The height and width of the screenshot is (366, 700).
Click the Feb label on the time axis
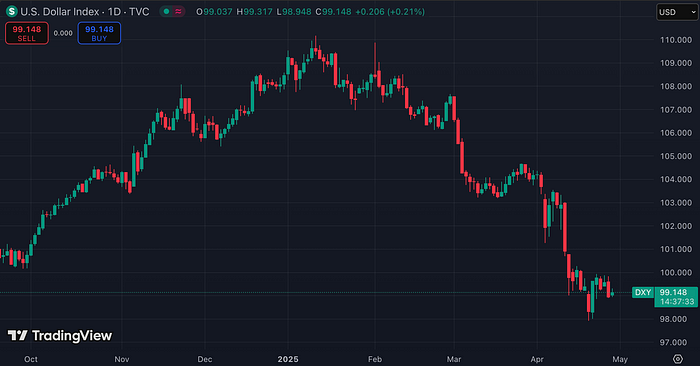pos(375,359)
